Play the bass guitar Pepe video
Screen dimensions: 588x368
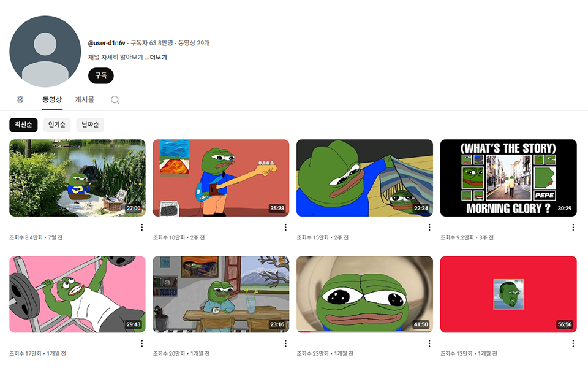pos(221,178)
